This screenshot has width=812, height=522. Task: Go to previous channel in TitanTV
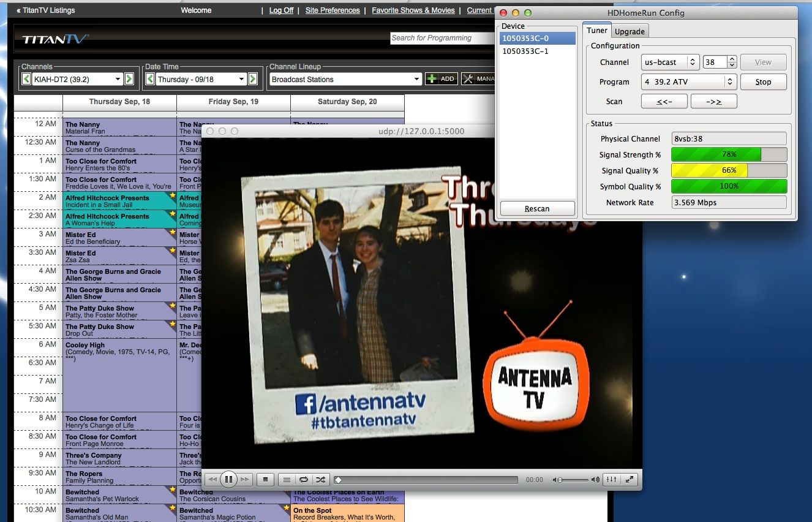26,79
